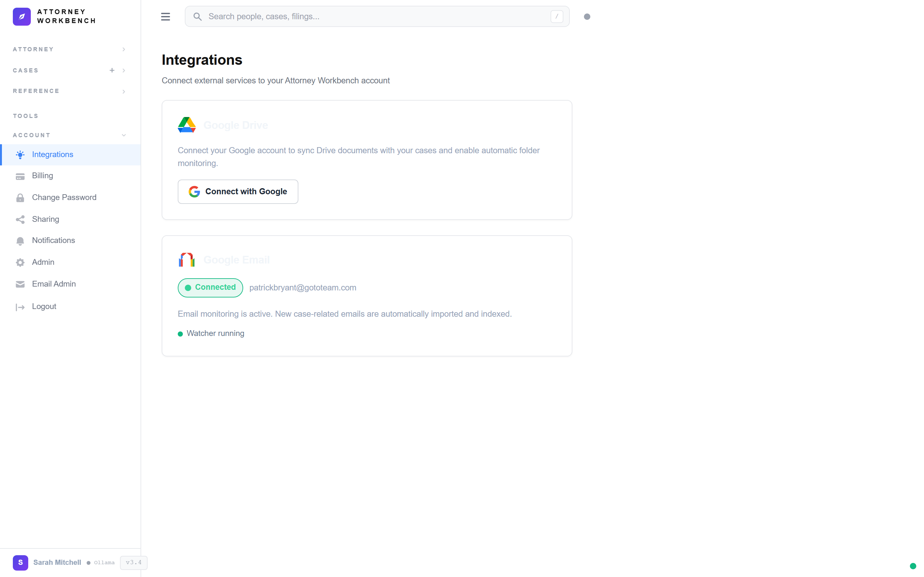Select the Integrations lightbulb icon
Image resolution: width=924 pixels, height=577 pixels.
[x=20, y=155]
